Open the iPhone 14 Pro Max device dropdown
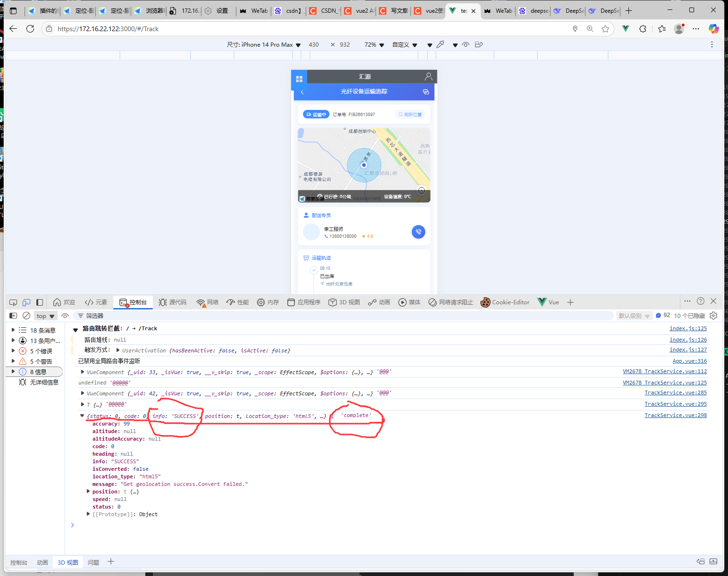Screen dimensions: 728x576 269,44
